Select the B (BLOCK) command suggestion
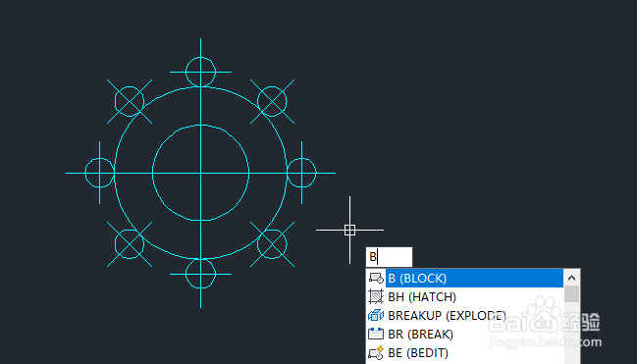This screenshot has height=364, width=637. [465, 279]
